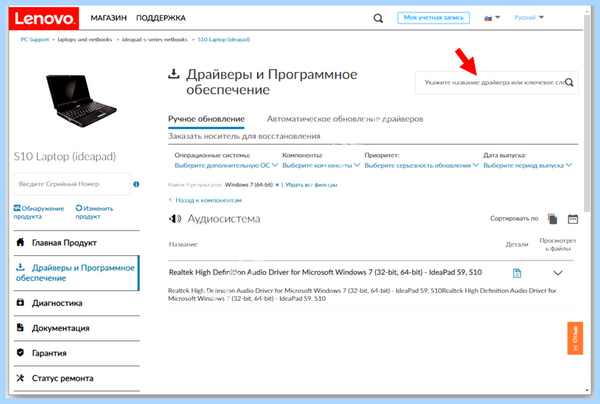
Task: Click S10 Laptop (ideapad) breadcrumb
Action: (224, 39)
